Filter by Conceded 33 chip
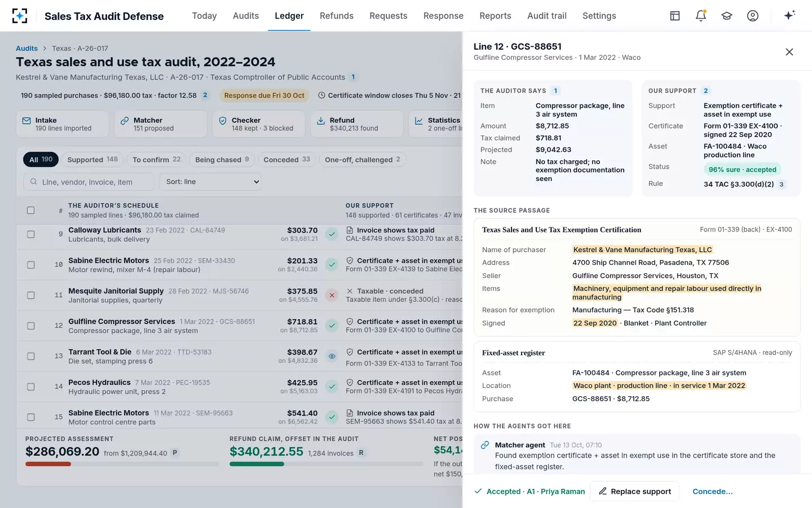 (x=286, y=160)
